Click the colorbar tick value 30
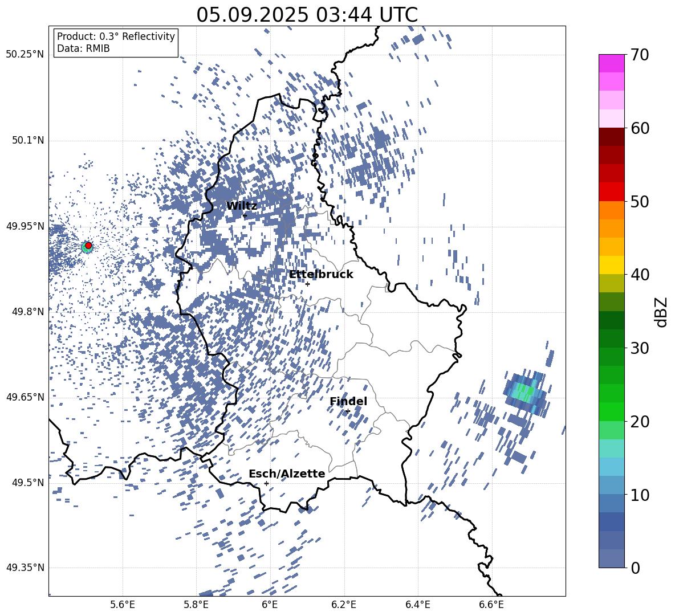The height and width of the screenshot is (616, 675). (x=640, y=348)
